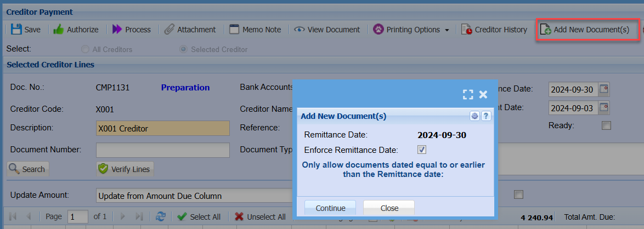
Task: Click the dialog's 2024-09-30 remittance date text
Action: (442, 135)
